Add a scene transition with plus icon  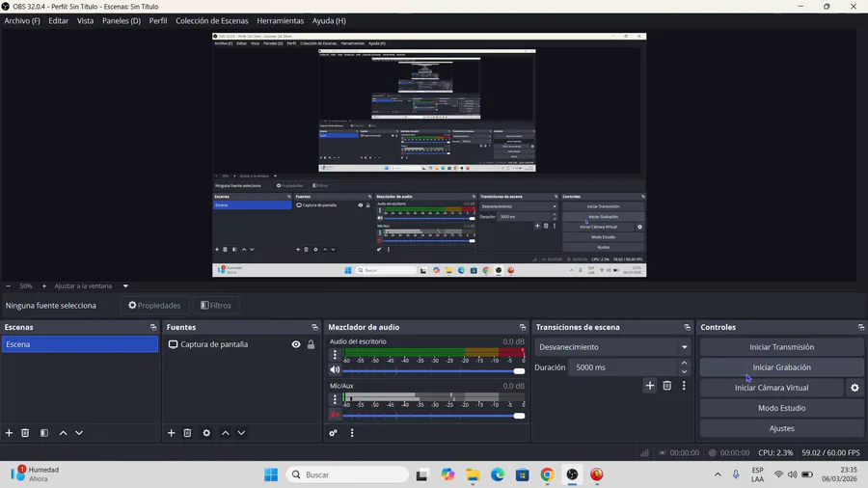[x=650, y=386]
